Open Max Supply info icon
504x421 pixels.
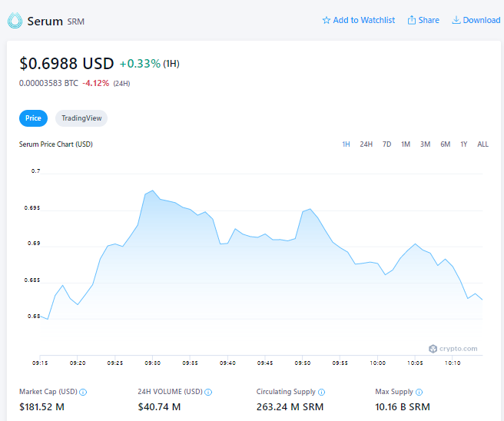[419, 392]
